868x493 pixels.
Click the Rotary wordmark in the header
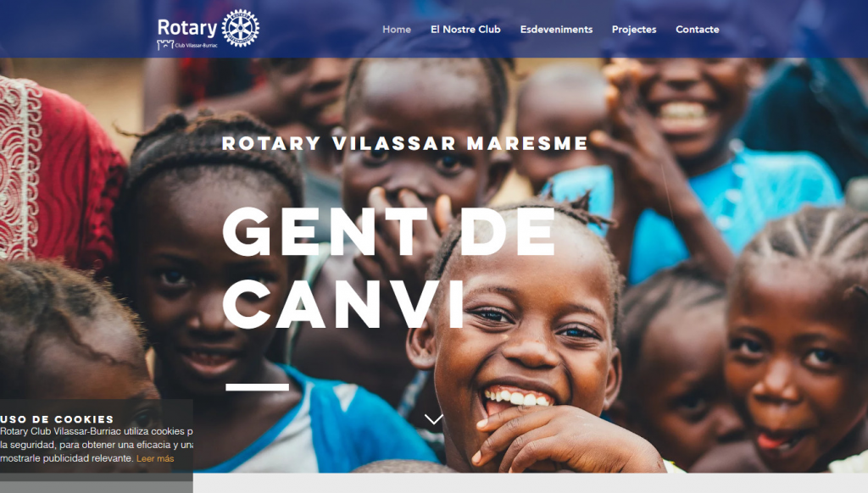coord(187,28)
